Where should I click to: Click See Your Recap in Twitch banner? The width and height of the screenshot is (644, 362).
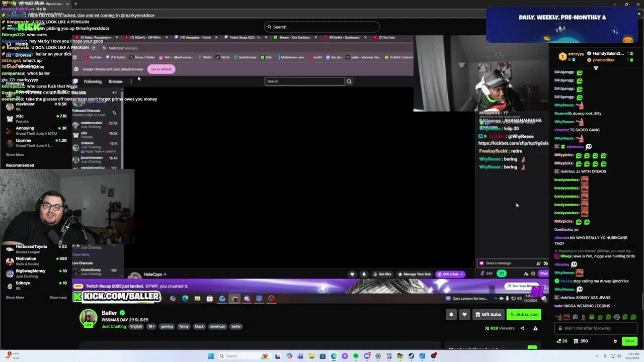pos(521,286)
